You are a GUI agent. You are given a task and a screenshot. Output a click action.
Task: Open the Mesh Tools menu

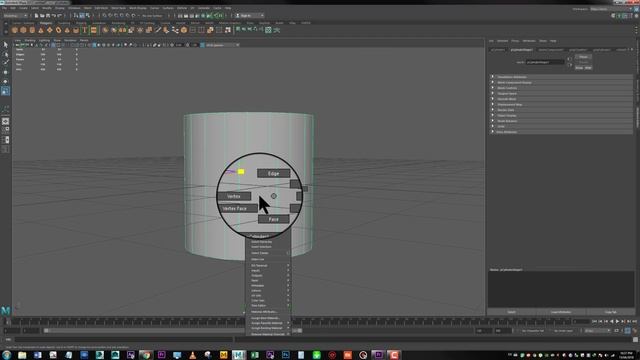118,8
